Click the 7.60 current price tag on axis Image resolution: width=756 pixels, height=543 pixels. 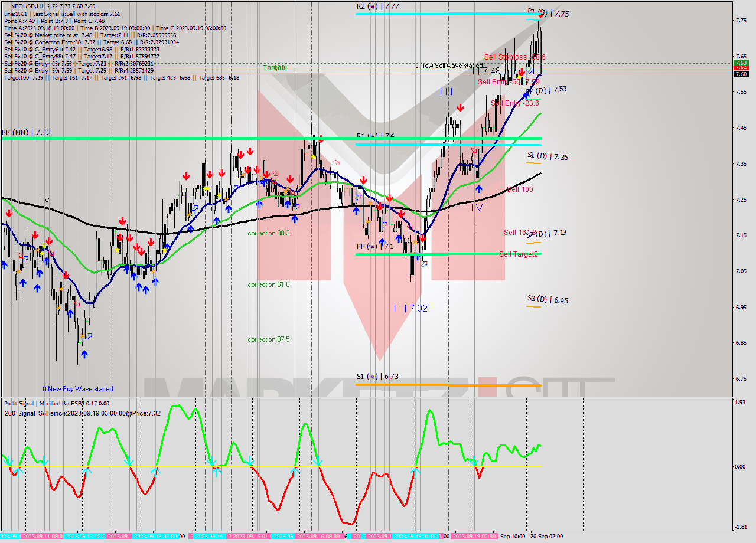[x=741, y=74]
